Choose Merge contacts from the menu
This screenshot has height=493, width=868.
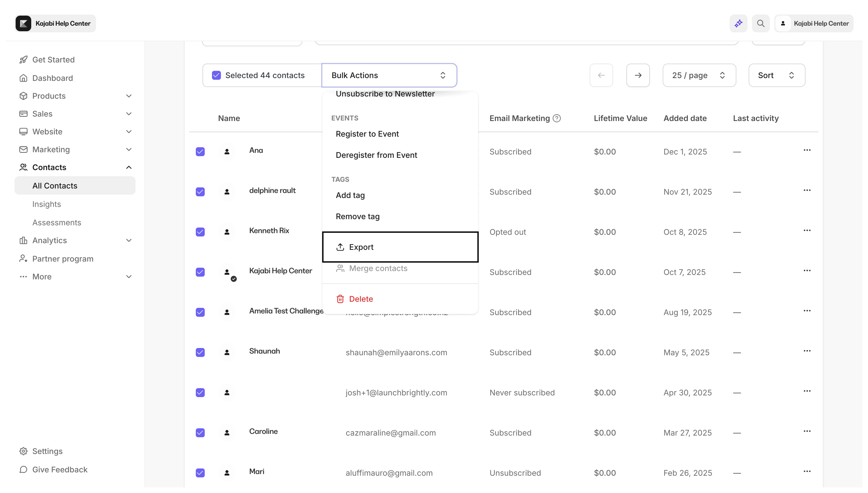tap(378, 268)
